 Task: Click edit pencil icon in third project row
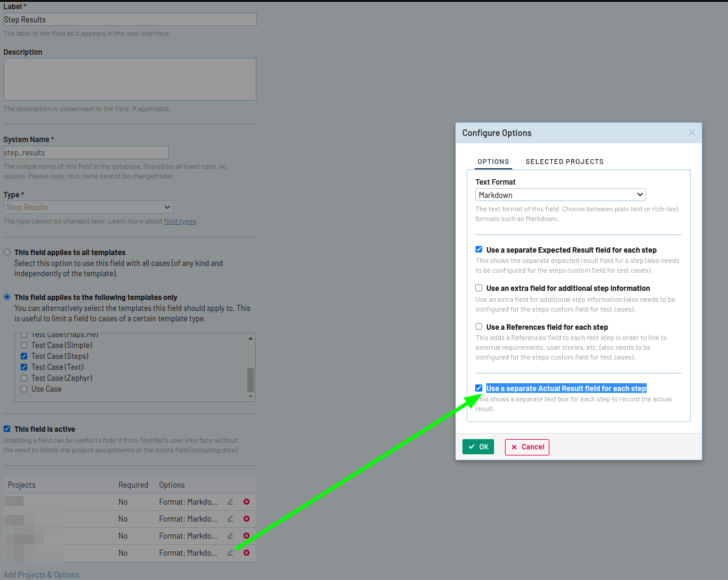point(230,536)
